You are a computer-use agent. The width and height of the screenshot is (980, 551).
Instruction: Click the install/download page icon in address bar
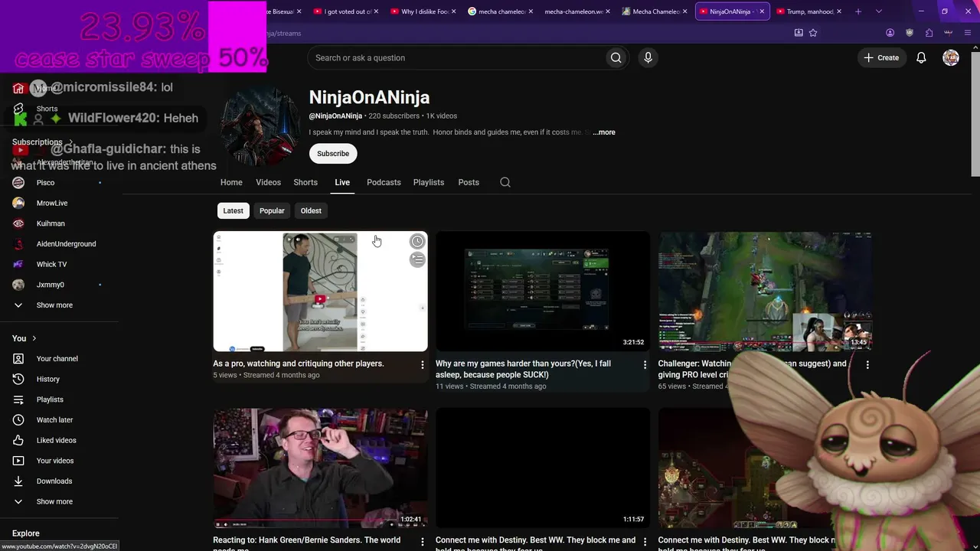[799, 33]
